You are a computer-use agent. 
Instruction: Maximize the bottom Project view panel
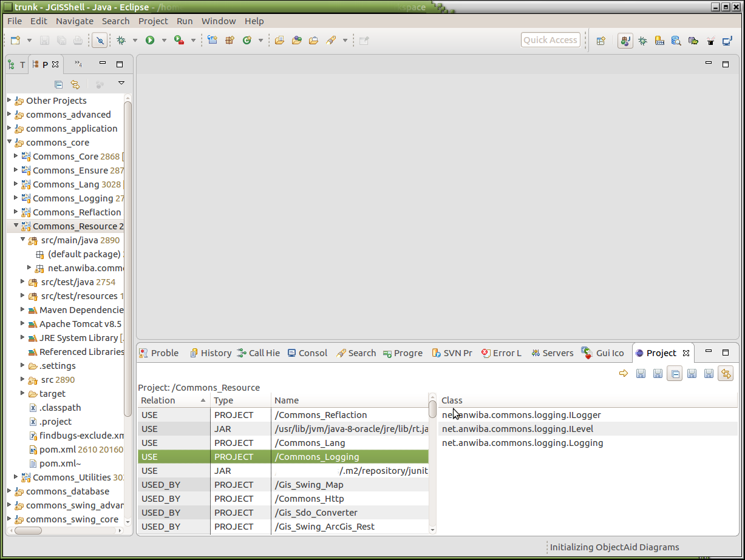(x=725, y=353)
